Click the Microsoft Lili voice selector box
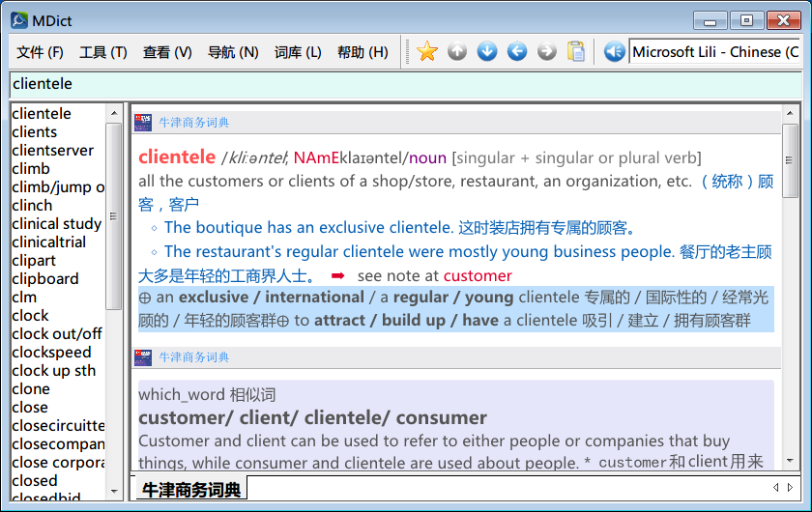The image size is (812, 512). [x=714, y=52]
